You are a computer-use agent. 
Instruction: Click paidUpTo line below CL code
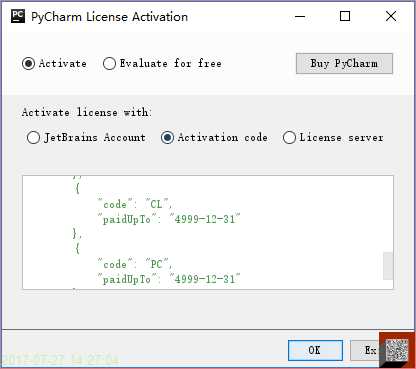tap(169, 219)
